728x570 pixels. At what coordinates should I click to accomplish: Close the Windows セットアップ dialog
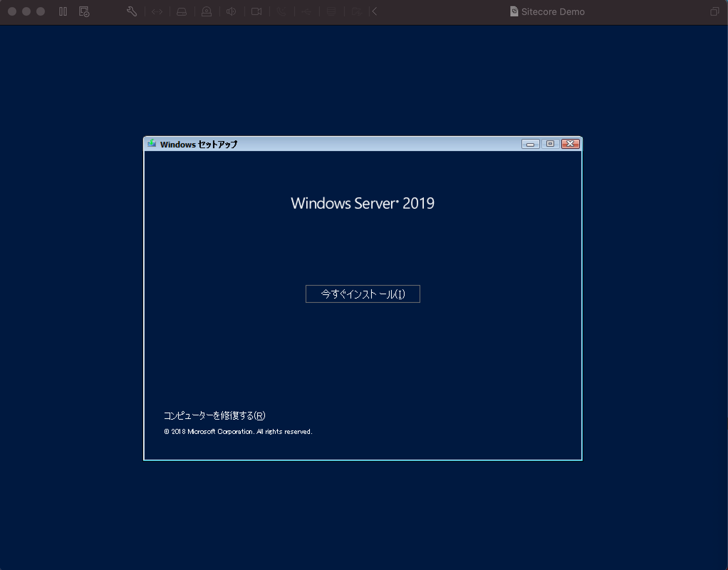[x=570, y=144]
